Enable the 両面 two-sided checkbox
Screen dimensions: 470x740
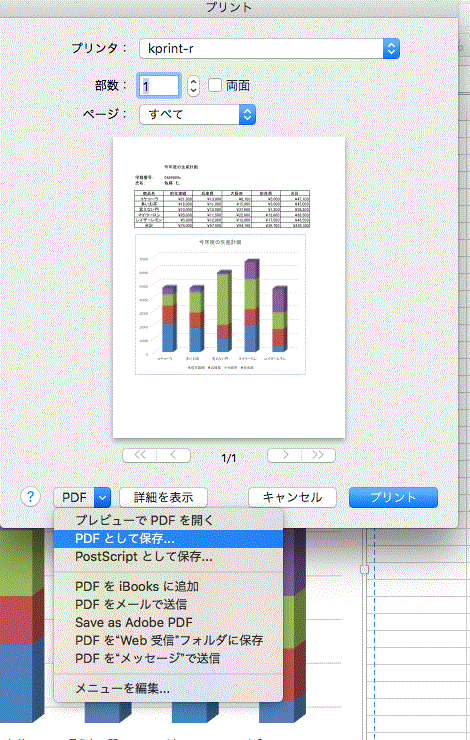pos(215,85)
